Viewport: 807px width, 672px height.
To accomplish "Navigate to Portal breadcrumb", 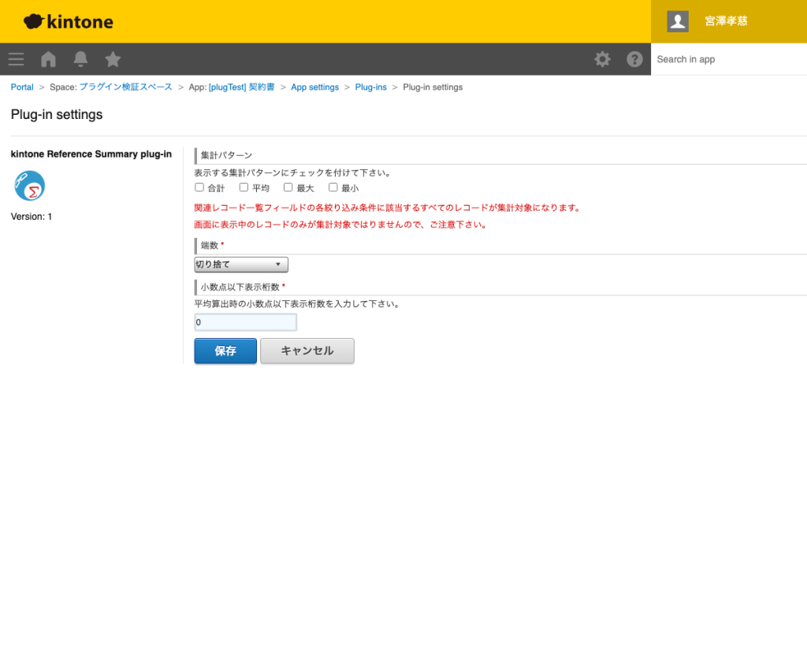I will tap(22, 87).
